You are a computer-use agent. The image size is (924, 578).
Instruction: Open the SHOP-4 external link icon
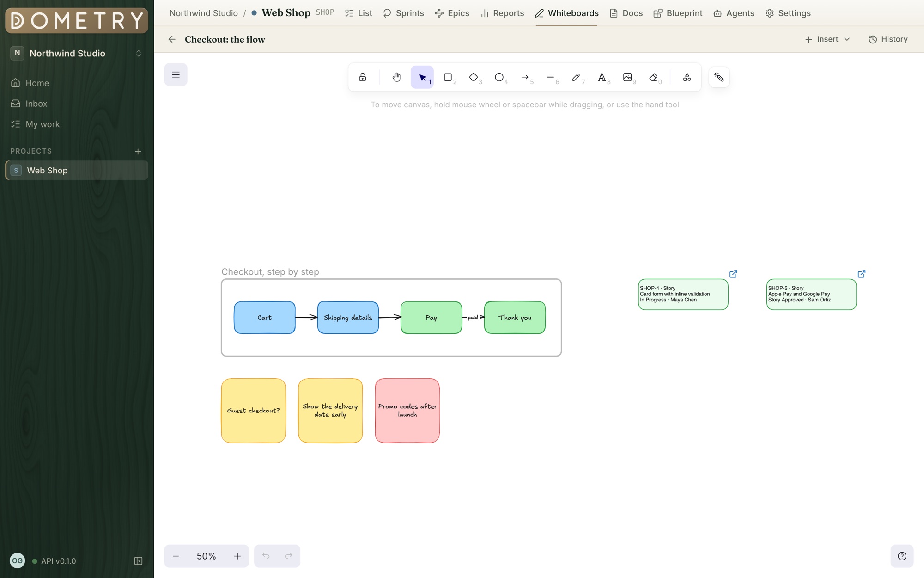(x=733, y=274)
